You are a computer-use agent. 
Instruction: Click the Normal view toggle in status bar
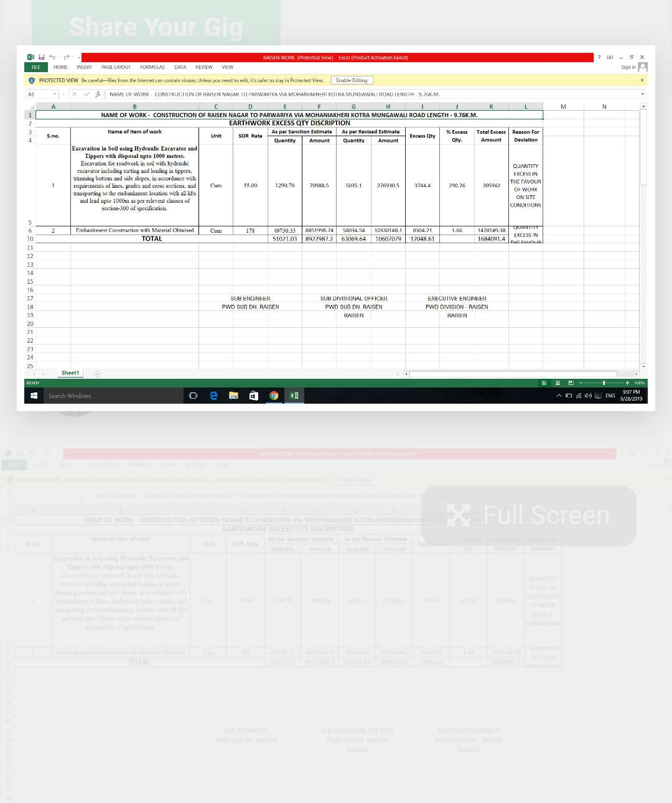coord(544,383)
